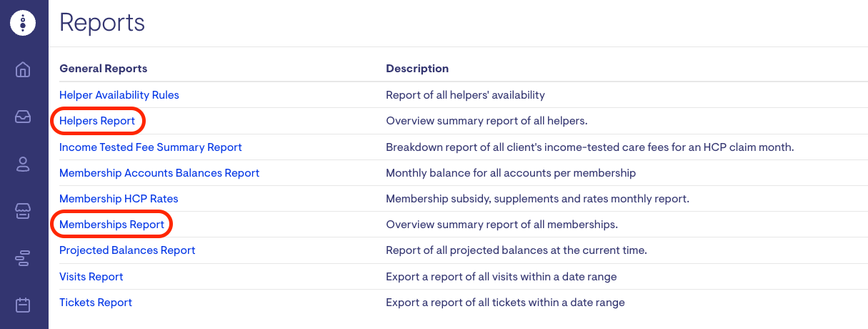Go to the Home icon in sidebar
Screen dimensions: 868x329
click(23, 70)
